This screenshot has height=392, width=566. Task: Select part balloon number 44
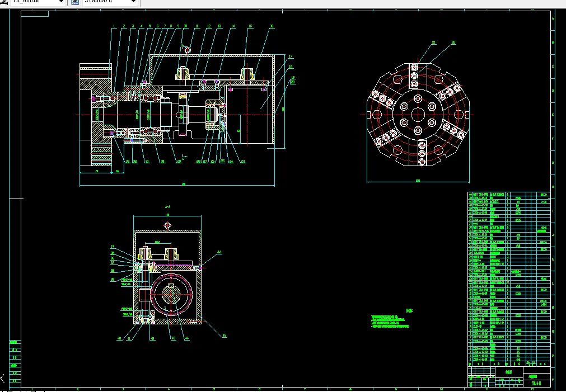[186, 338]
